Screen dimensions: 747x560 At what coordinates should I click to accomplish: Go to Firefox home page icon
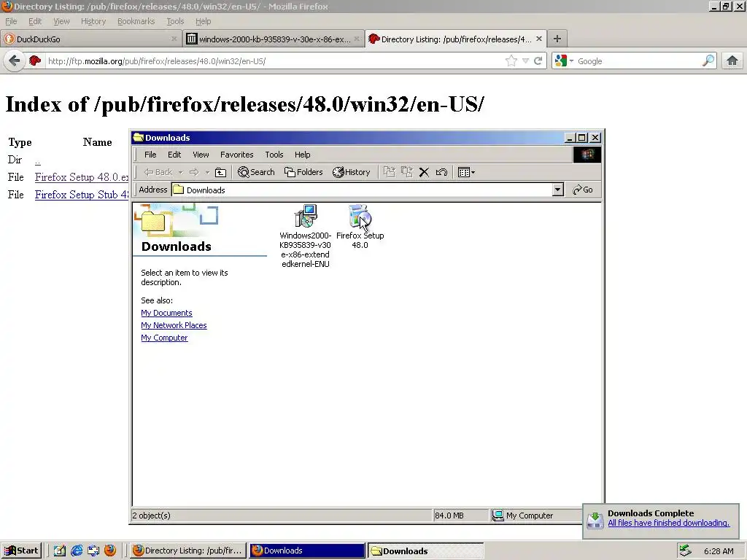point(732,61)
